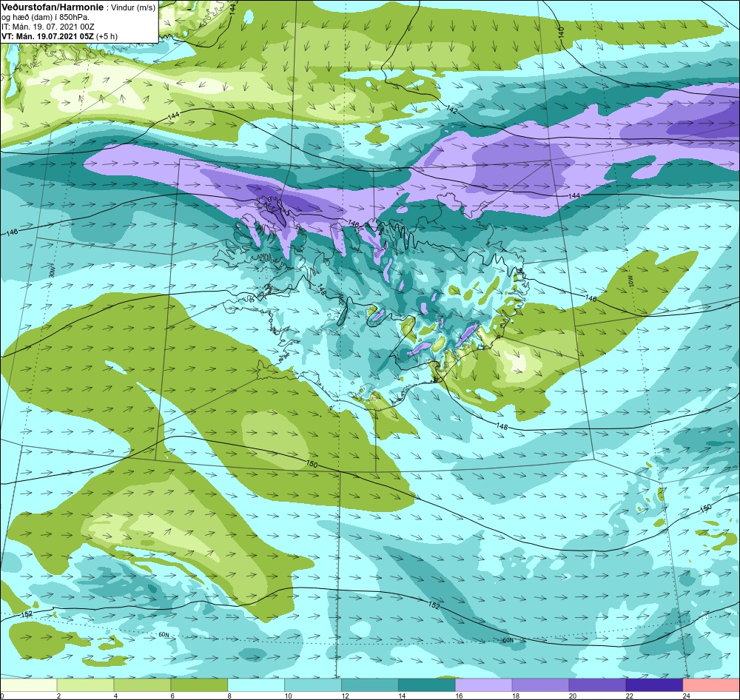This screenshot has width=740, height=700.
Task: Click legend tick value 6
Action: (172, 696)
